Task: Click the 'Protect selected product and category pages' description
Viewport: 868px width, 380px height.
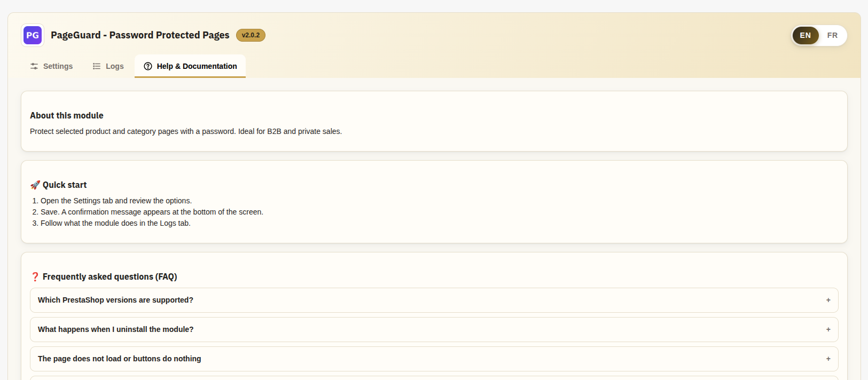Action: coord(186,131)
